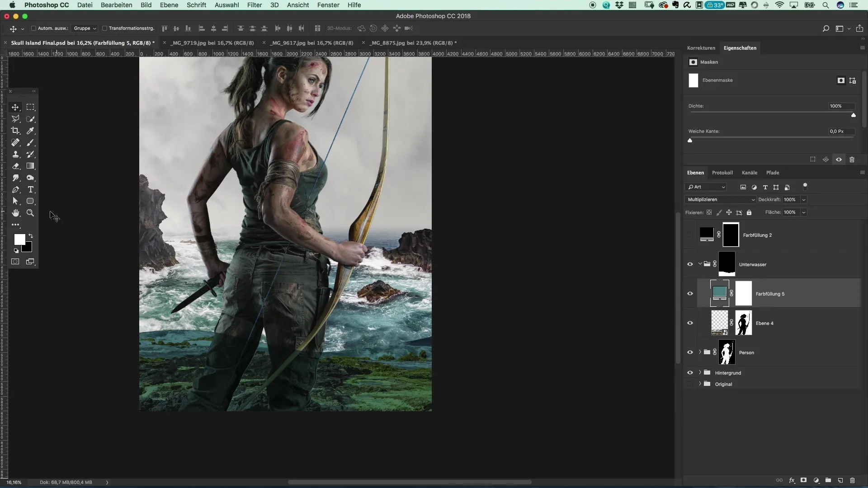Viewport: 868px width, 488px height.
Task: Hide the Ebene 4 layer
Action: (x=690, y=323)
